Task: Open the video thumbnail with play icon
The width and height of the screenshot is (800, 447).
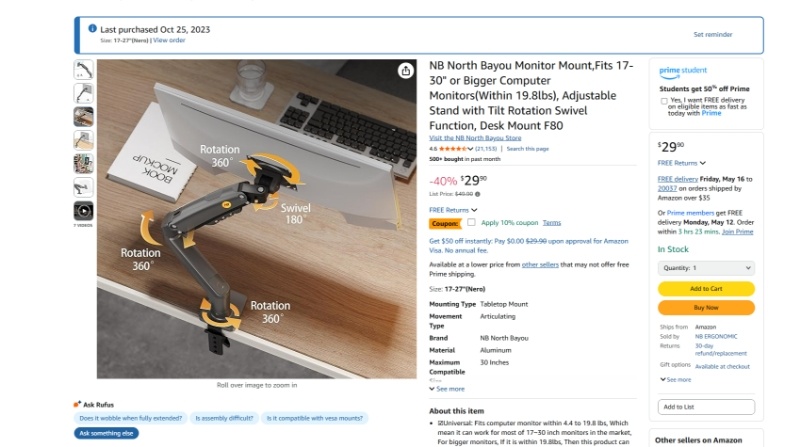Action: point(83,211)
